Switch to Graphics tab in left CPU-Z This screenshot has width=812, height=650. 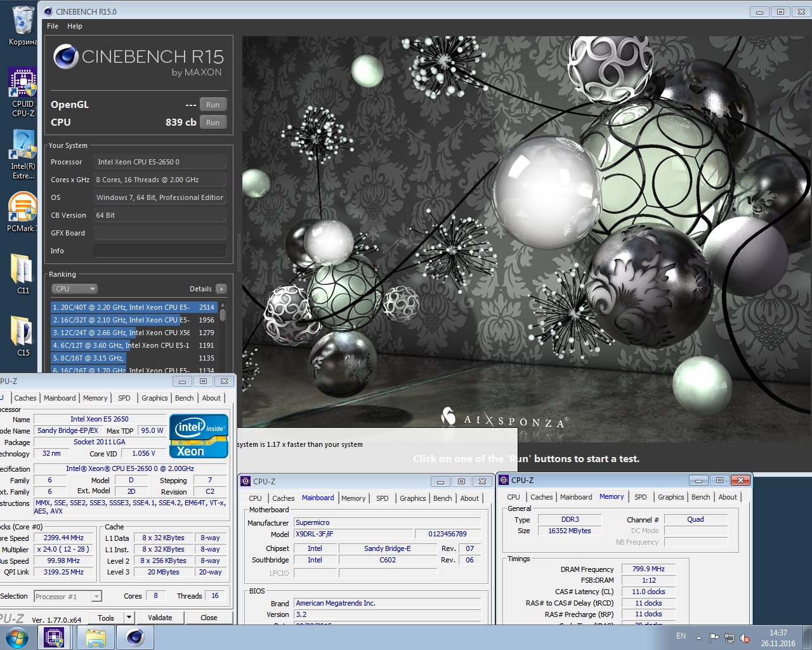(x=155, y=398)
